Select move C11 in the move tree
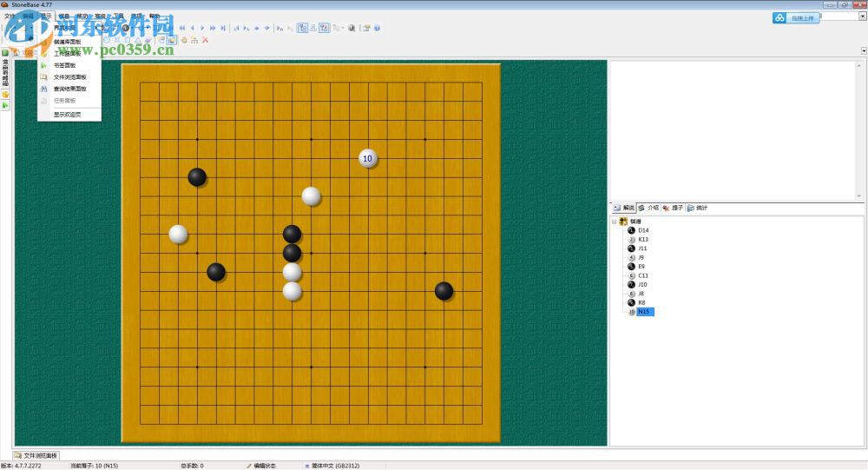 [x=642, y=275]
